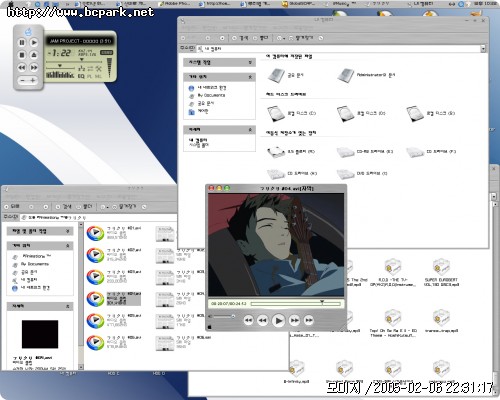The image size is (500, 400).
Task: Select the #03.avi video file
Action: point(113,277)
